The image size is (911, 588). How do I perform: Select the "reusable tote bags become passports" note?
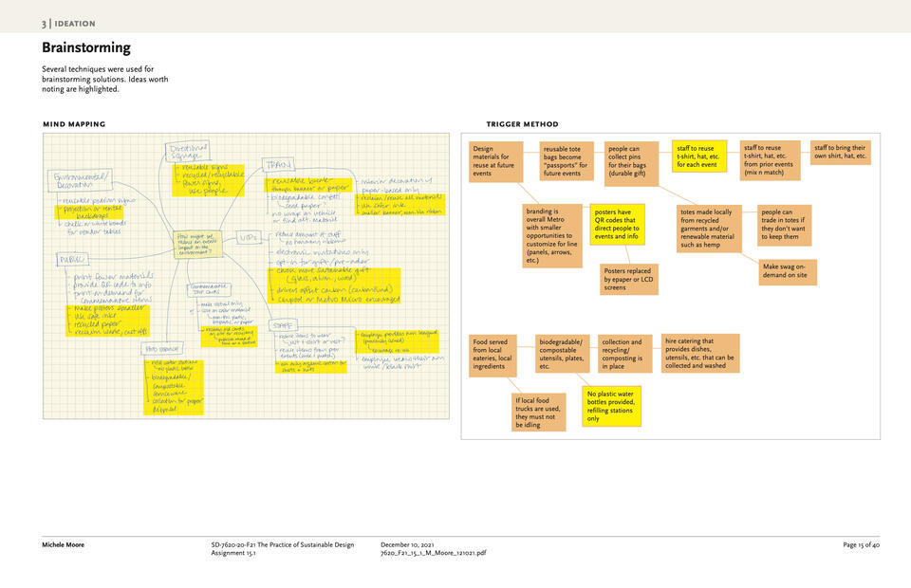[x=567, y=161]
